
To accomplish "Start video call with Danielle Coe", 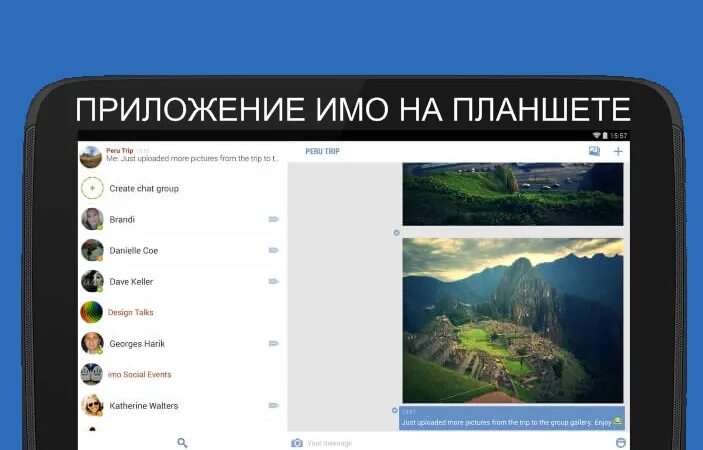I will tap(273, 250).
